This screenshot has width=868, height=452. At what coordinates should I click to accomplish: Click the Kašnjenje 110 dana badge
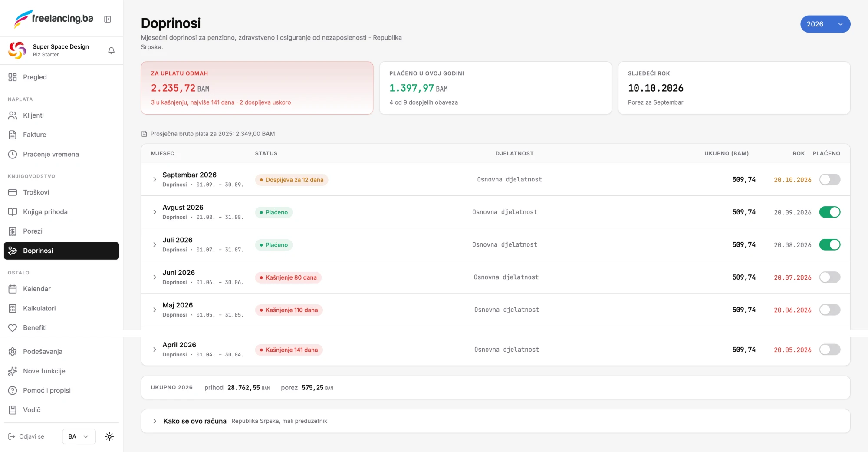tap(289, 310)
